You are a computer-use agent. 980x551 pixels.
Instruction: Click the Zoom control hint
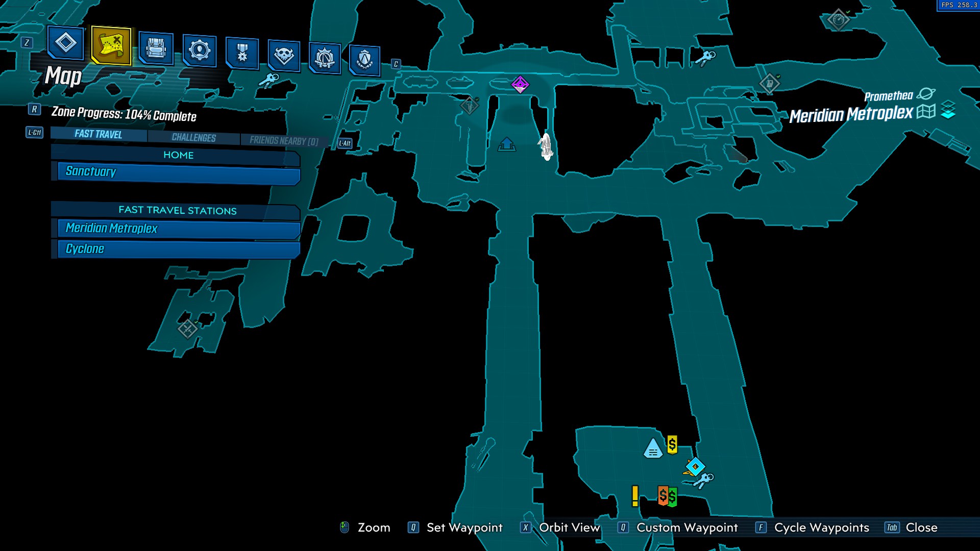[x=365, y=528]
